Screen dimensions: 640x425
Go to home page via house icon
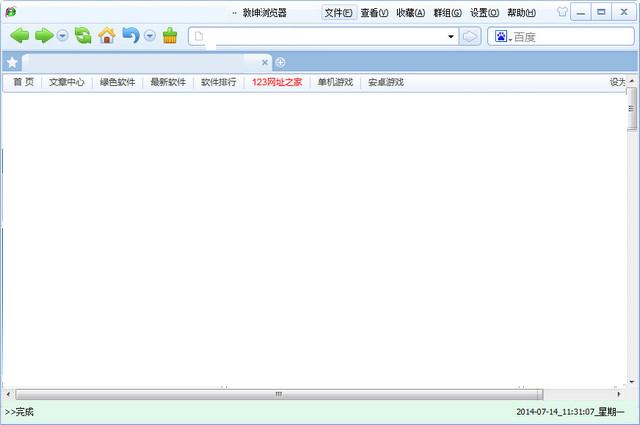[106, 36]
